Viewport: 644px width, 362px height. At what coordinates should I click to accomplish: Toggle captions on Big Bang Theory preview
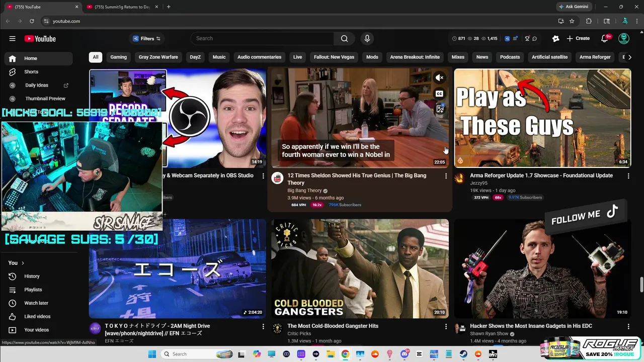click(439, 94)
